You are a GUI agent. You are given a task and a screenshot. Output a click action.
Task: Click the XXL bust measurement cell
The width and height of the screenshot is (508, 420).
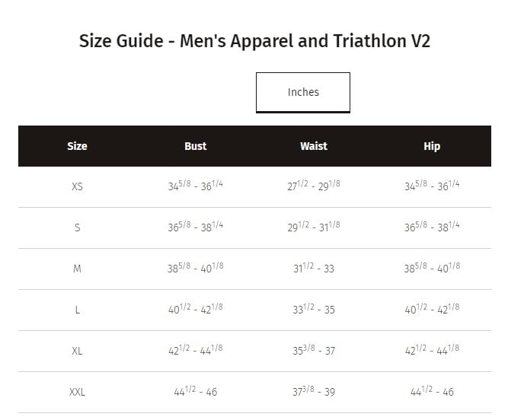pyautogui.click(x=196, y=392)
